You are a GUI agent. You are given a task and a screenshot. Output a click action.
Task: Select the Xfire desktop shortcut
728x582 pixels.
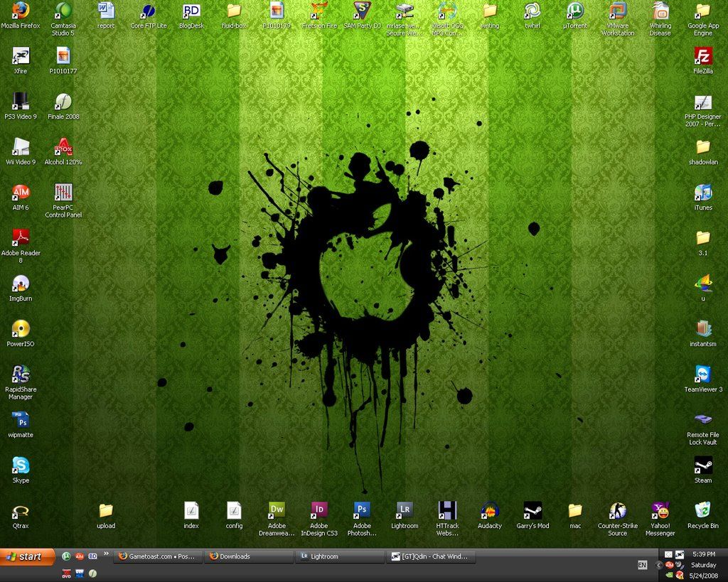tap(21, 60)
